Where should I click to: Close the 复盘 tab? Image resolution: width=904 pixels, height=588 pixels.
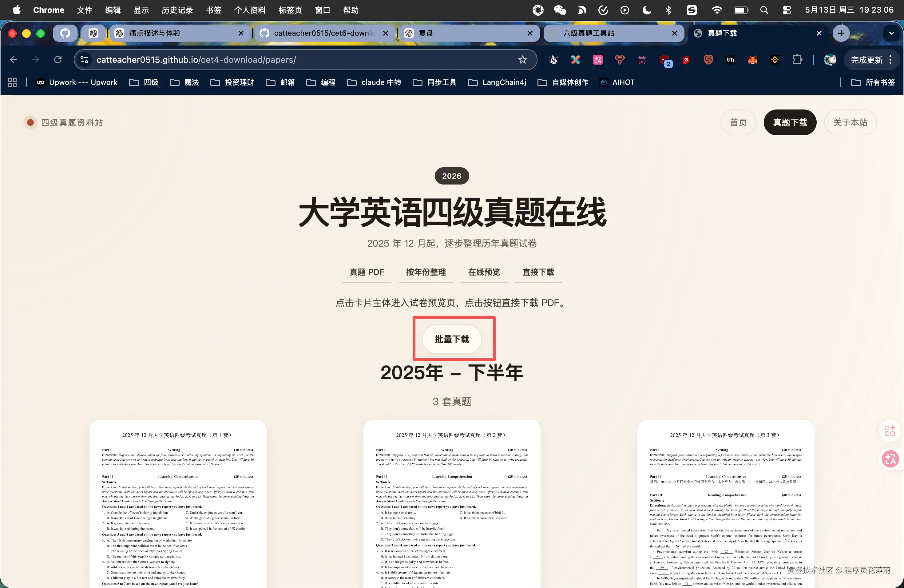tap(530, 34)
